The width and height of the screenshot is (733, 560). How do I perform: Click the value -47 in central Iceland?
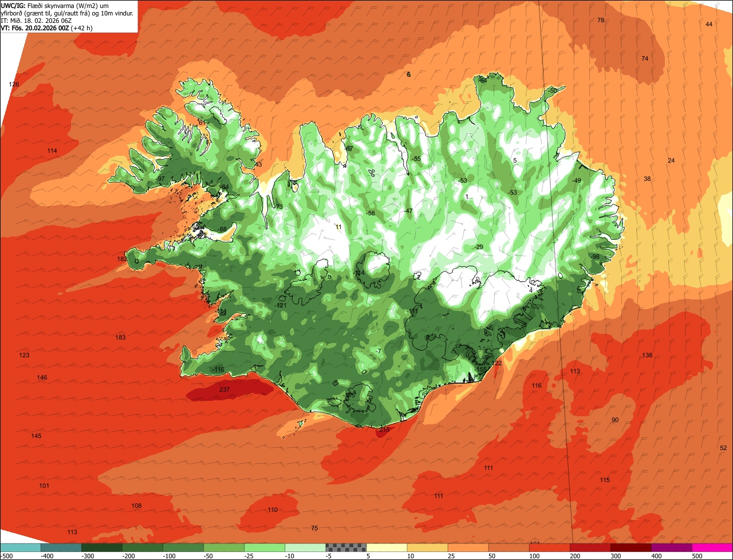click(408, 211)
